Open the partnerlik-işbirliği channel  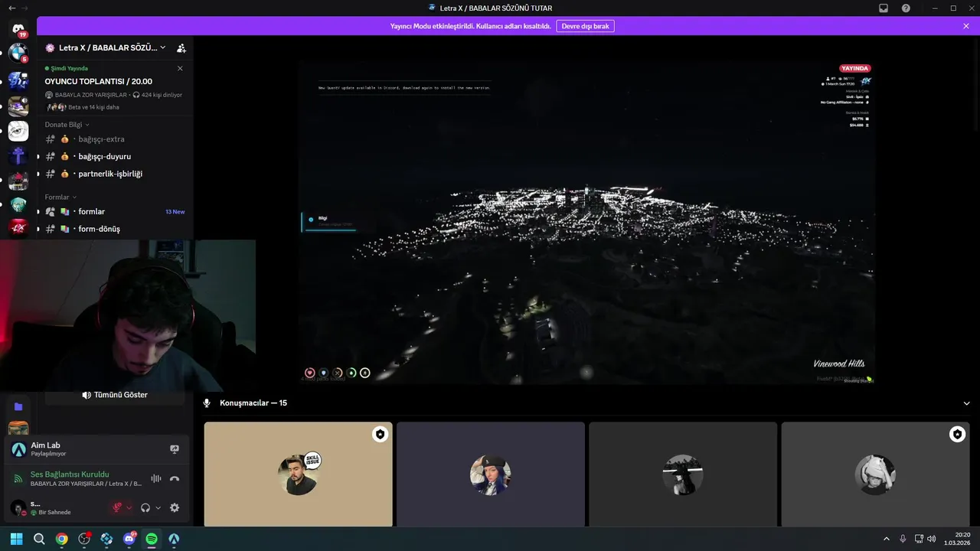115,174
